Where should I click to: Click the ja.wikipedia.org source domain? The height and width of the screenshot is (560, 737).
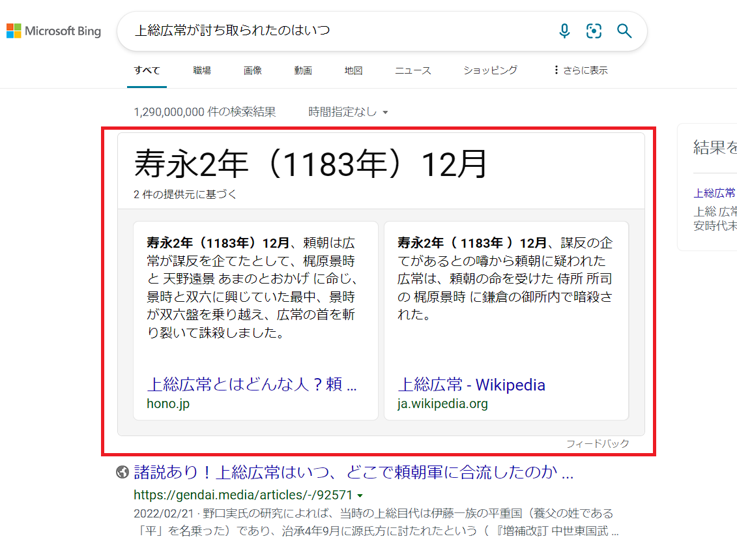coord(442,404)
